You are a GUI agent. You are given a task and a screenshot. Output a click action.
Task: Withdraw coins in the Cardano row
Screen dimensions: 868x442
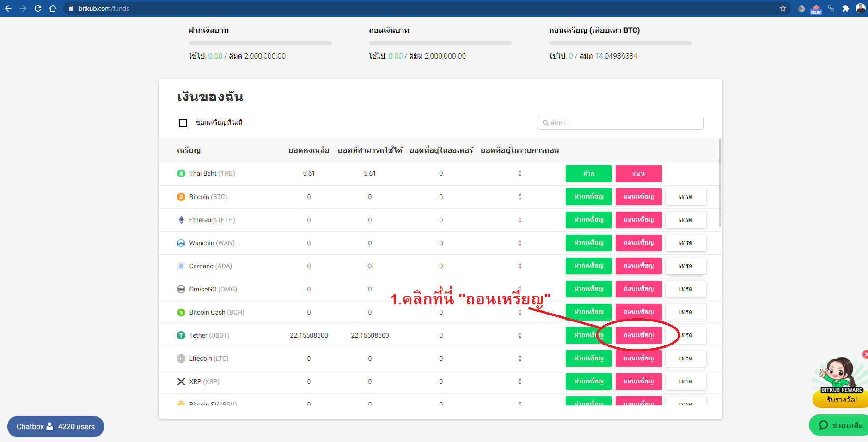click(639, 266)
